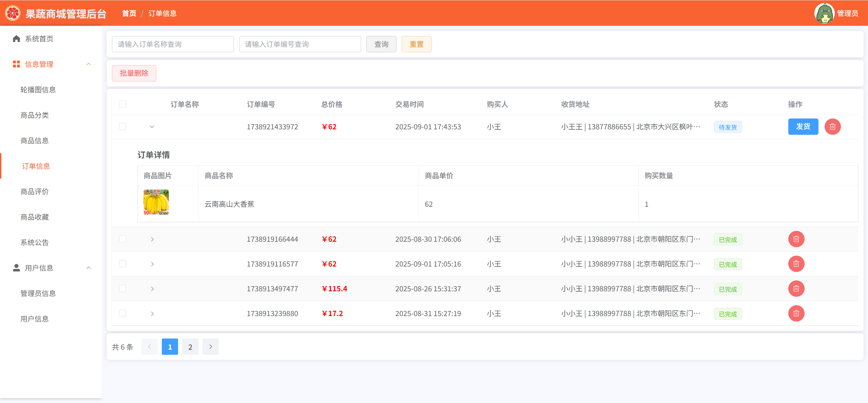
Task: Click the administrator avatar icon
Action: pyautogui.click(x=824, y=13)
